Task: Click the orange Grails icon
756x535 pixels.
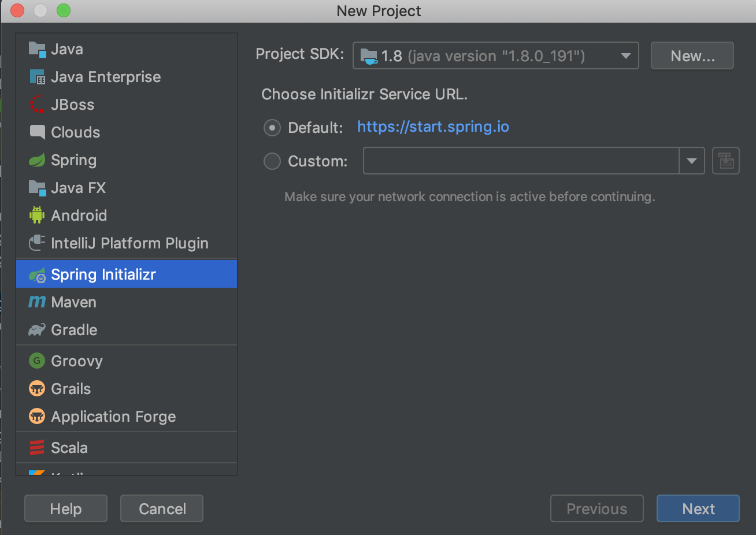Action: click(37, 389)
